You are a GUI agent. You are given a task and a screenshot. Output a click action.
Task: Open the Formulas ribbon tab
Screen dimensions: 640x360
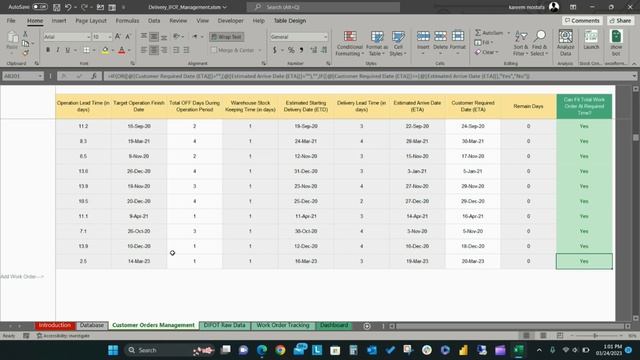tap(127, 20)
